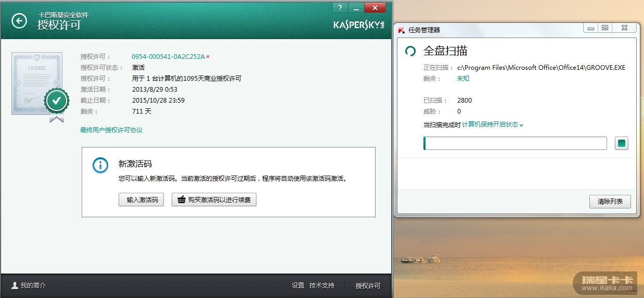Remove license key with the red x icon

click(208, 56)
